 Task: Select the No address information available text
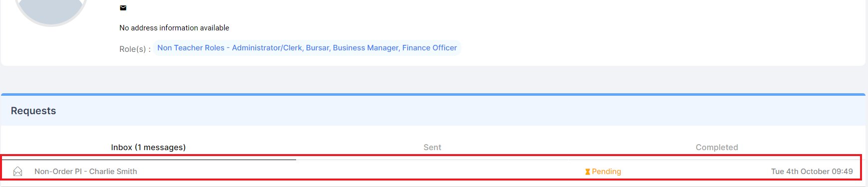pyautogui.click(x=174, y=28)
